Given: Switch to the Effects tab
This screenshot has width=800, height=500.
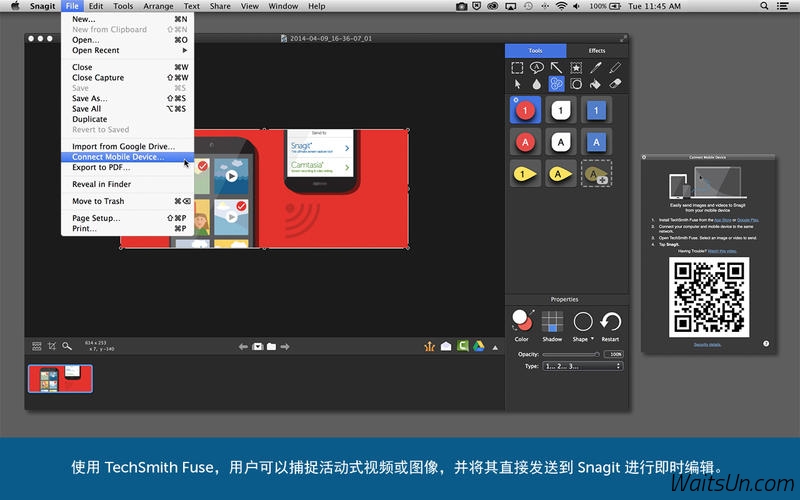Looking at the screenshot, I should [x=597, y=51].
